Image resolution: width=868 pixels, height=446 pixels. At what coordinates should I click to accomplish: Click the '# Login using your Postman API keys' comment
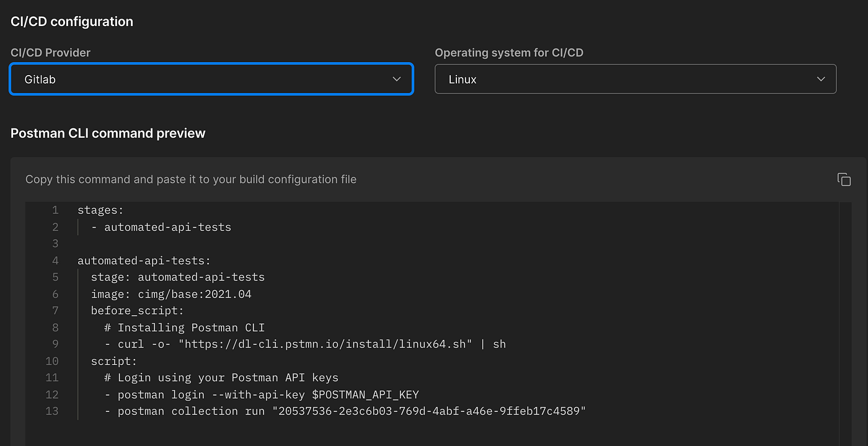click(x=221, y=377)
